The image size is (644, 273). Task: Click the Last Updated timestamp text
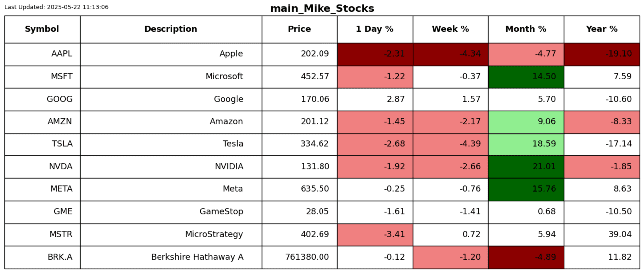pyautogui.click(x=56, y=7)
